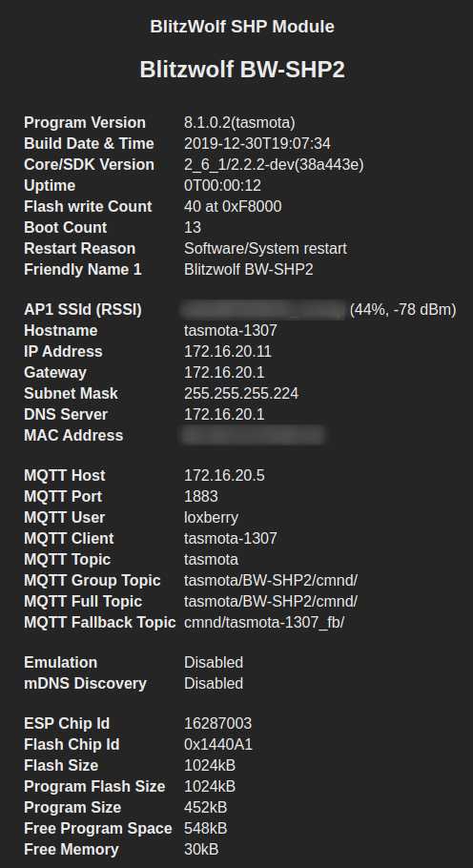473x868 pixels.
Task: Select the BlitzWolf SHP Module title
Action: (x=242, y=27)
